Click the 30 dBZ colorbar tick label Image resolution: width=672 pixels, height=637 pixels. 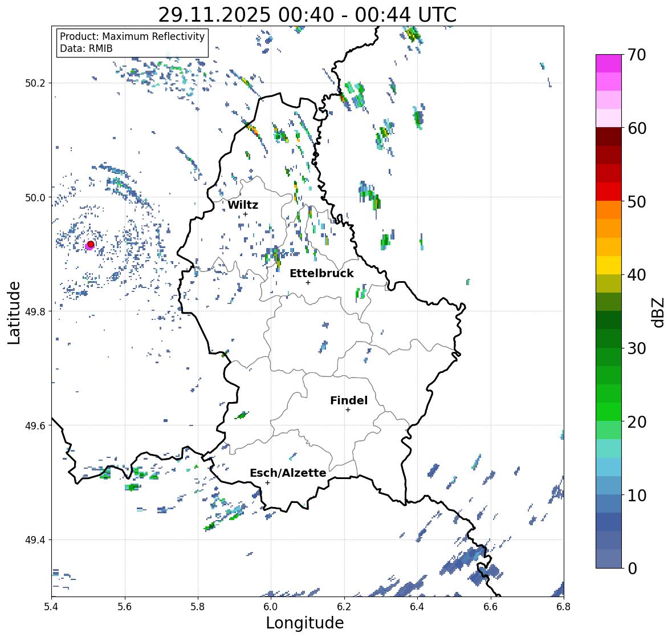[637, 348]
